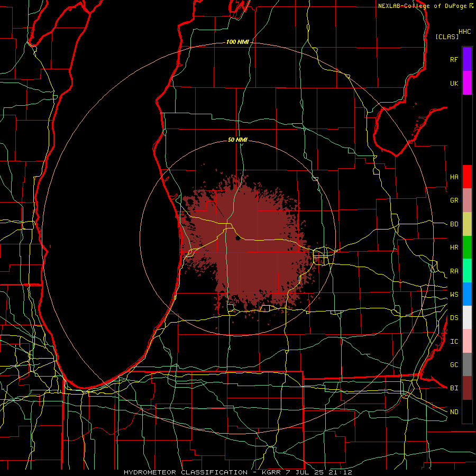Click the HA red legend color swatch
Viewport: 476px width, 476px height.
point(467,177)
